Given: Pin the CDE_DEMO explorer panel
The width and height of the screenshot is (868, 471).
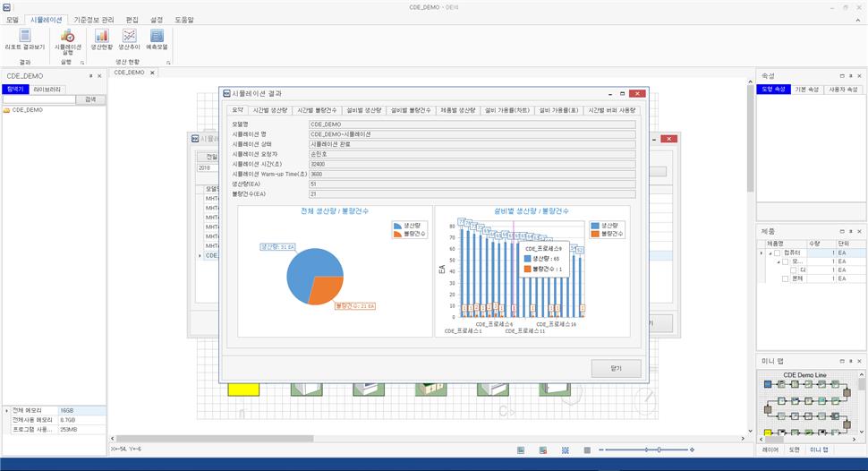Looking at the screenshot, I should 90,77.
